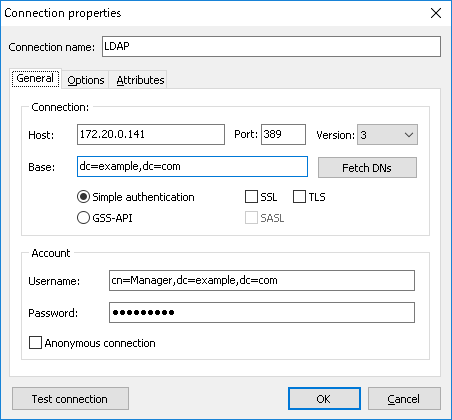Enable the SSL checkbox

[x=251, y=197]
